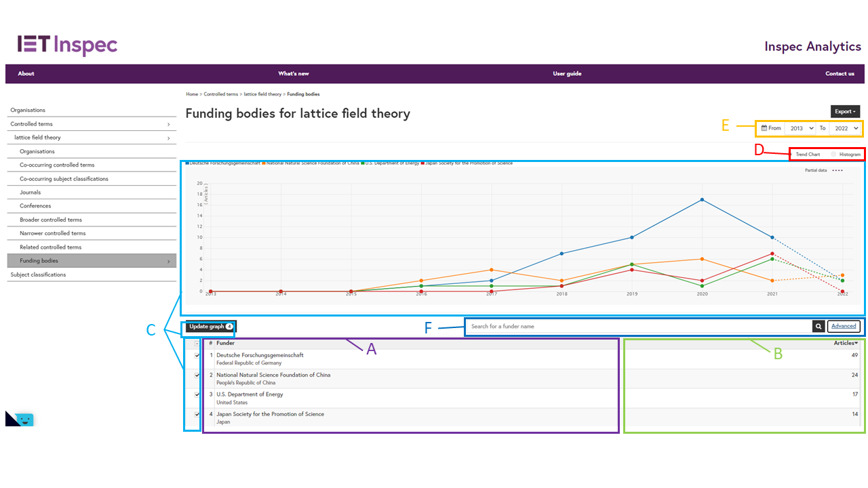This screenshot has height=488, width=868.
Task: Uncheck the Deutsche Forschungsgemeinschaft checkbox
Action: coord(197,355)
